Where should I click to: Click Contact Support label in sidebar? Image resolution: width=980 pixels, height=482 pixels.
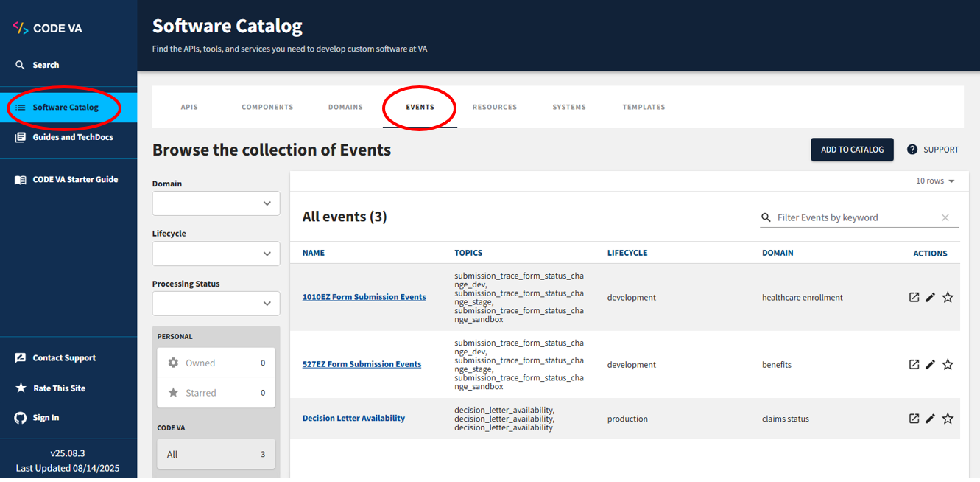[64, 358]
